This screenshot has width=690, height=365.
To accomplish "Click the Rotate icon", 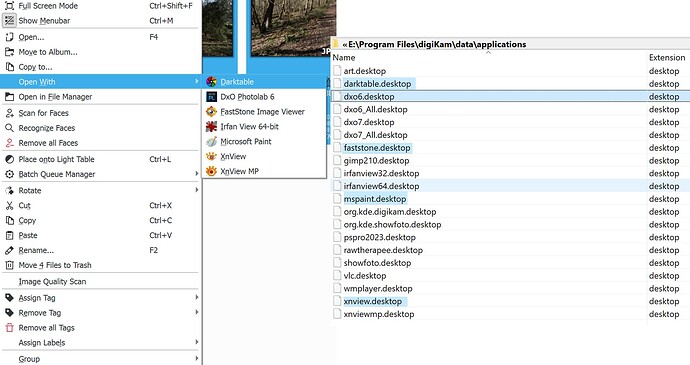I will 9,191.
